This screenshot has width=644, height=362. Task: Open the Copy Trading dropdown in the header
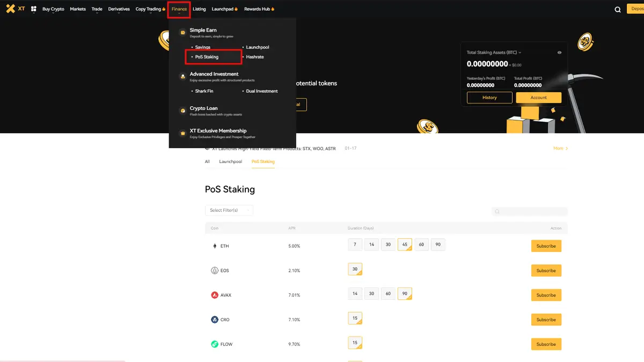[150, 9]
